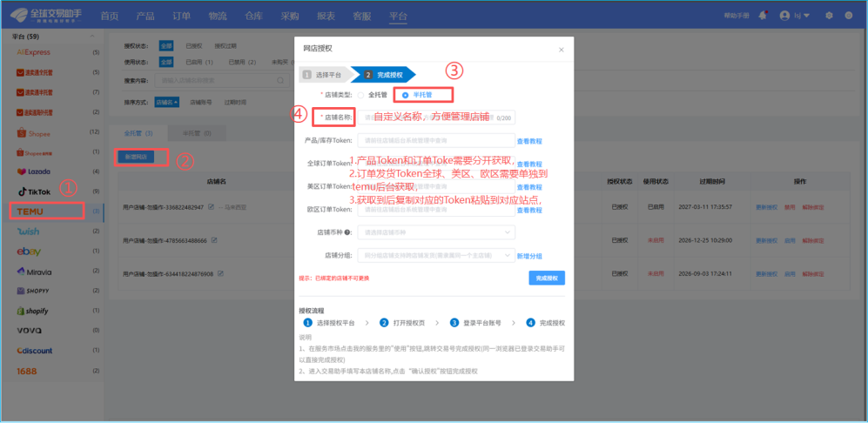Image resolution: width=868 pixels, height=423 pixels.
Task: Open the 店铺币种 dropdown
Action: (x=436, y=232)
